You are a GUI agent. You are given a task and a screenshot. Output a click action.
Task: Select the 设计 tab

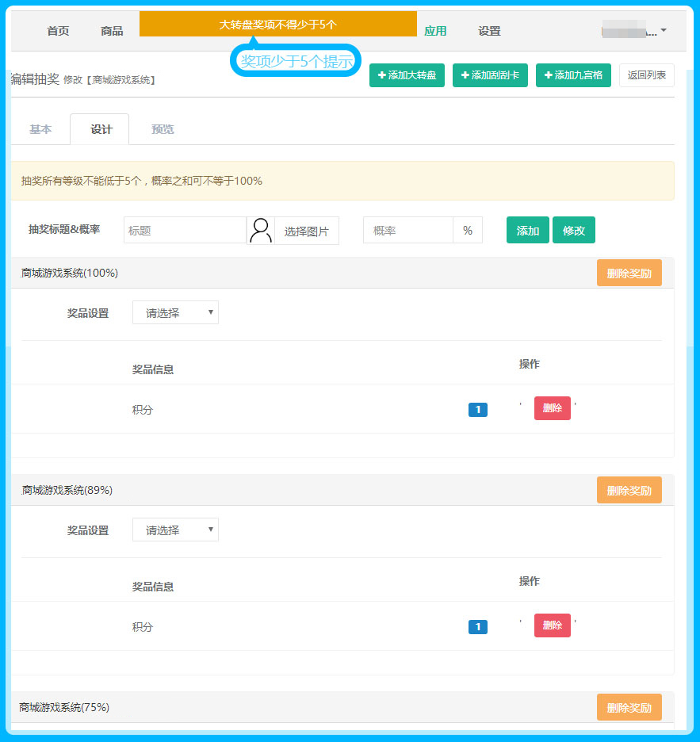[x=101, y=129]
